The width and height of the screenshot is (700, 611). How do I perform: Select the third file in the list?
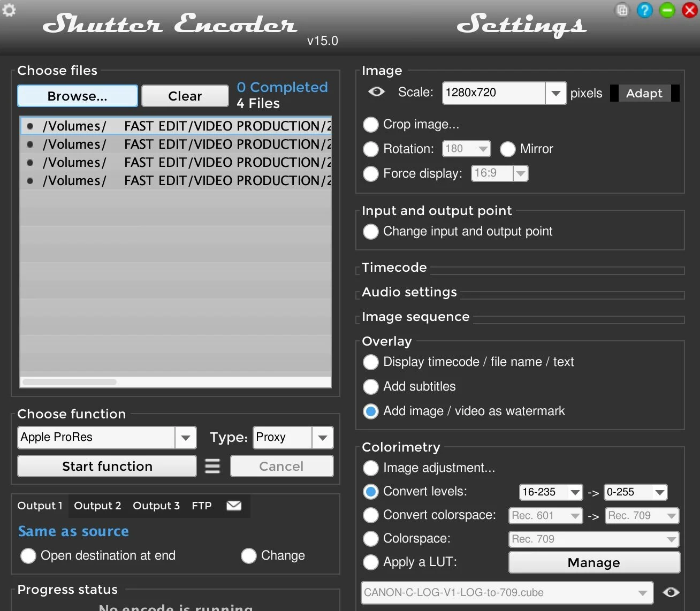pos(176,163)
